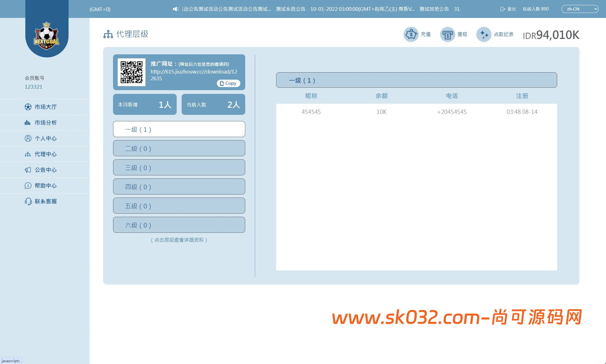606x364 pixels.
Task: Open the zh-CN language dropdown
Action: 580,9
